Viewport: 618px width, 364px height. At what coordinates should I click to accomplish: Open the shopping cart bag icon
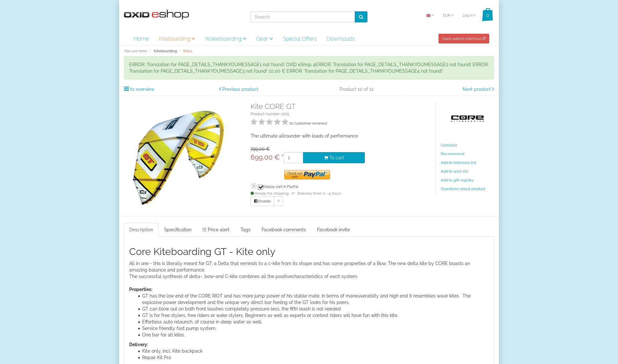coord(487,15)
